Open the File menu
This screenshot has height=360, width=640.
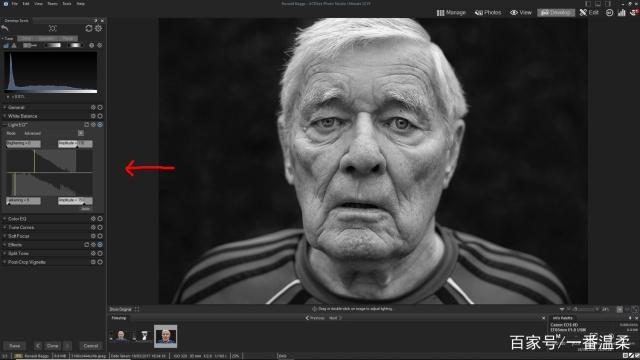15,4
